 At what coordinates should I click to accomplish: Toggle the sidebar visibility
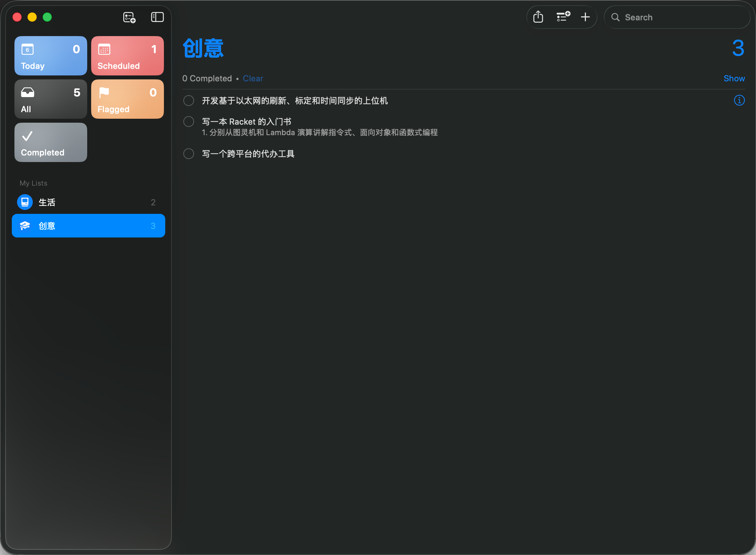(x=157, y=17)
